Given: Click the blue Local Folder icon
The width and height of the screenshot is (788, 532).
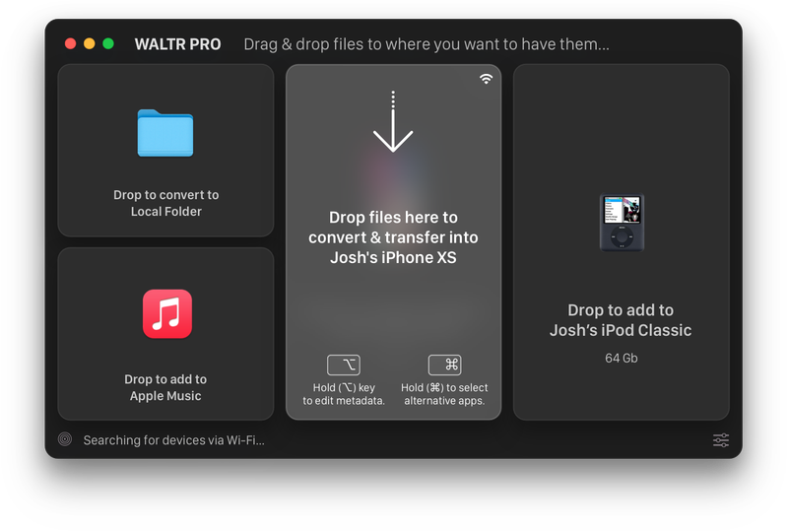Looking at the screenshot, I should (x=165, y=133).
